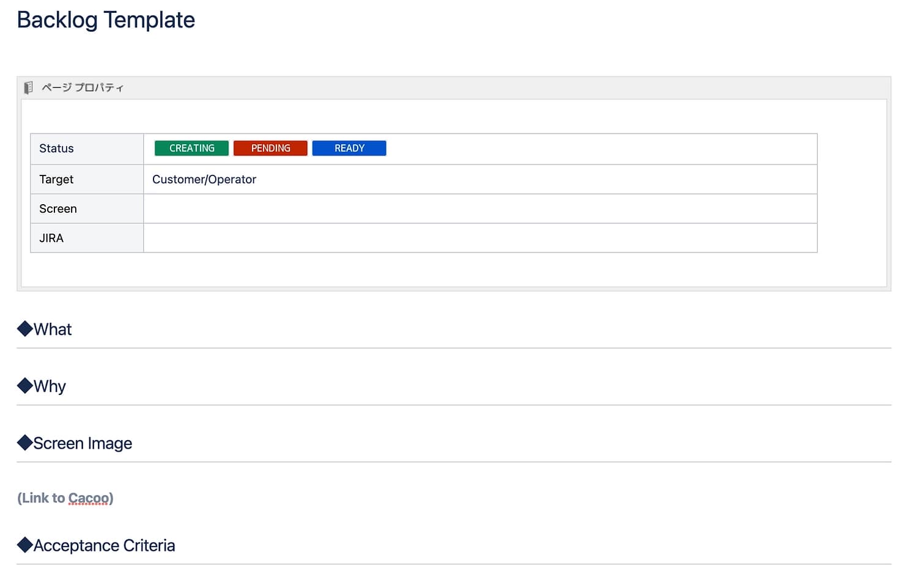The width and height of the screenshot is (905, 588).
Task: Click the diamond bullet before Acceptance Criteria
Action: tap(25, 545)
